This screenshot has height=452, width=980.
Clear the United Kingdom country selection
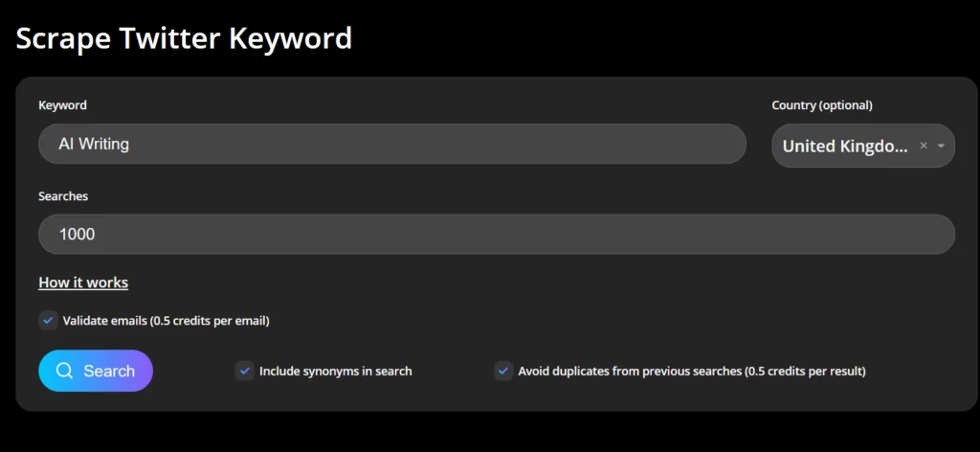pos(924,146)
